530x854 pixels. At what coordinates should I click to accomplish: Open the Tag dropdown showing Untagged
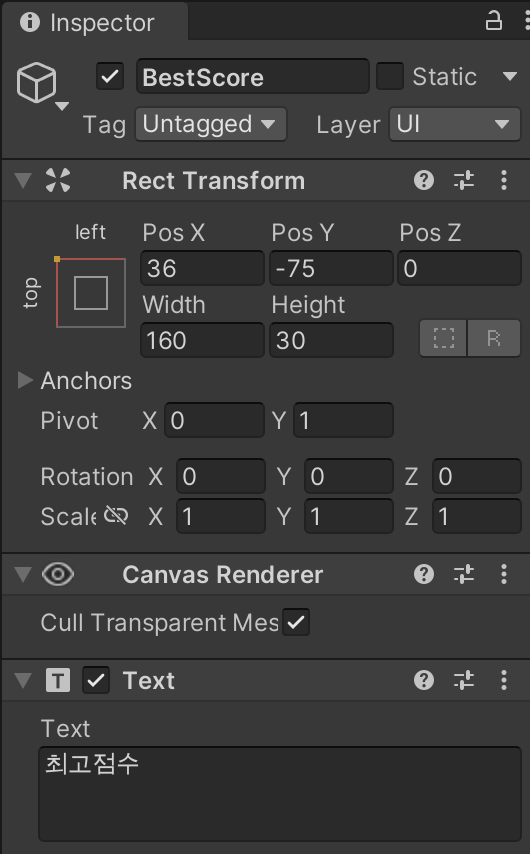coord(211,124)
